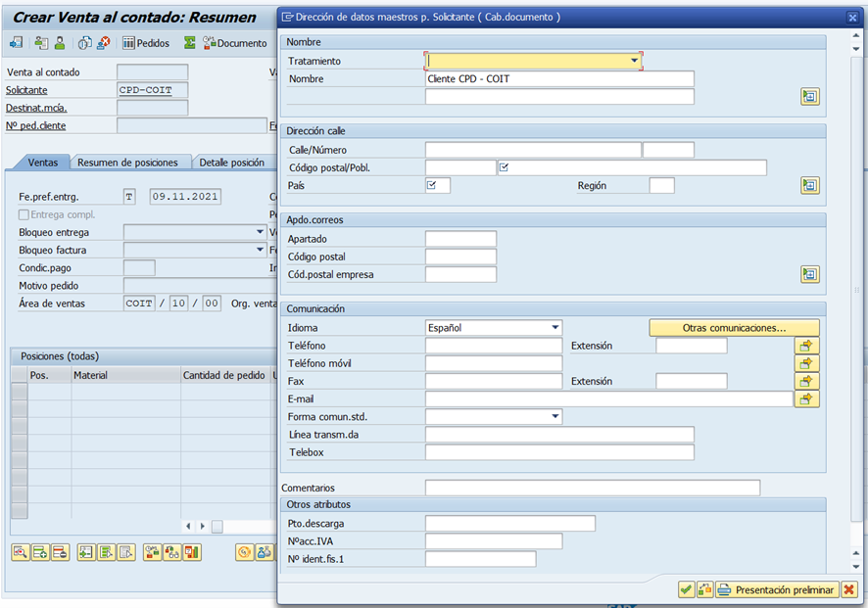Viewport: 868px width, 608px height.
Task: Click the reject stamp icon in toolbar
Action: (104, 43)
